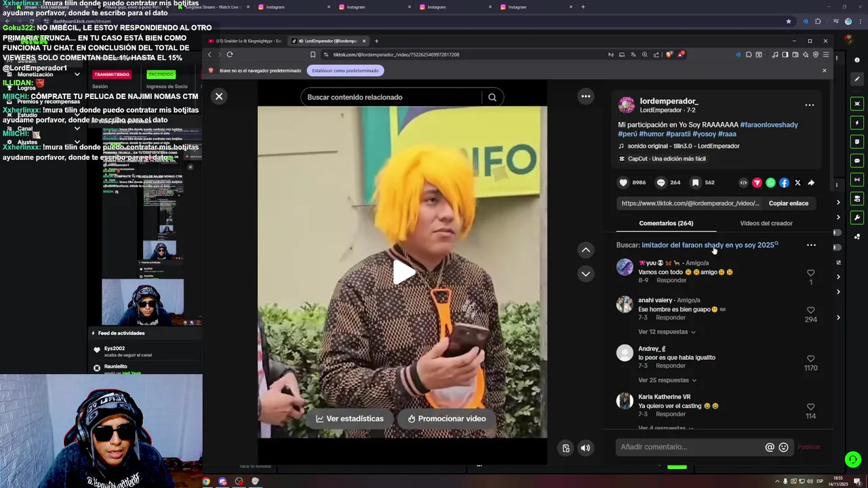Click Eys2002 in the Feed de actividades
Screen dimensions: 868x488
pos(115,348)
